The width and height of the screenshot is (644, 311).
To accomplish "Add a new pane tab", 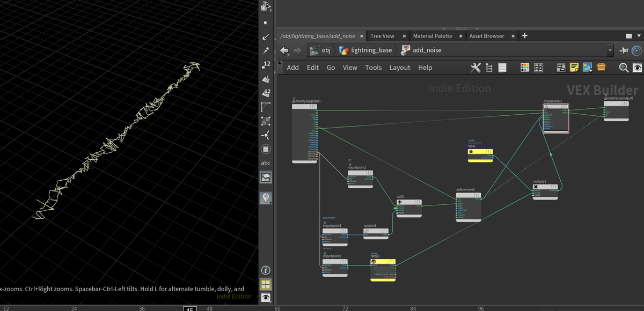I will tap(525, 36).
